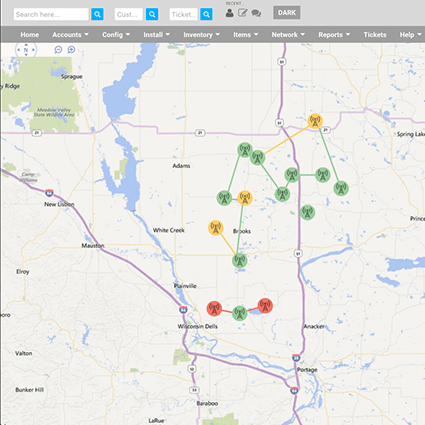Pan map east with compass right arrow

point(33,50)
